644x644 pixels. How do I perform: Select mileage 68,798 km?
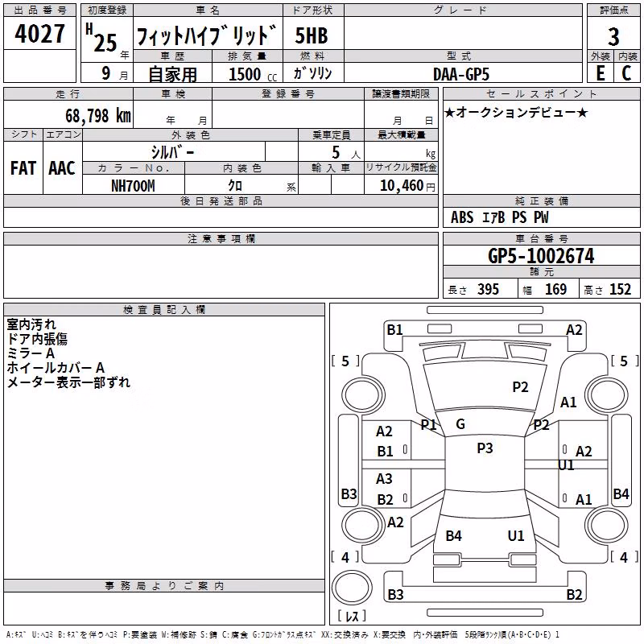(98, 116)
